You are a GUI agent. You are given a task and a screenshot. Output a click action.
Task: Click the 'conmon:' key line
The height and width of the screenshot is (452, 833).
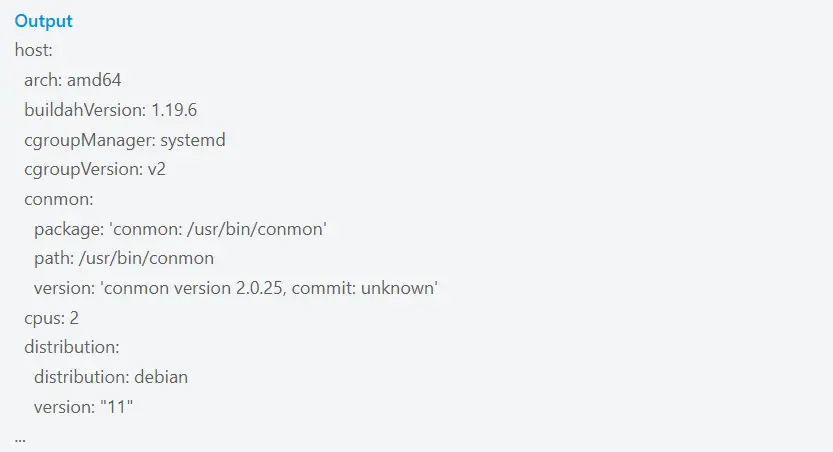point(59,199)
